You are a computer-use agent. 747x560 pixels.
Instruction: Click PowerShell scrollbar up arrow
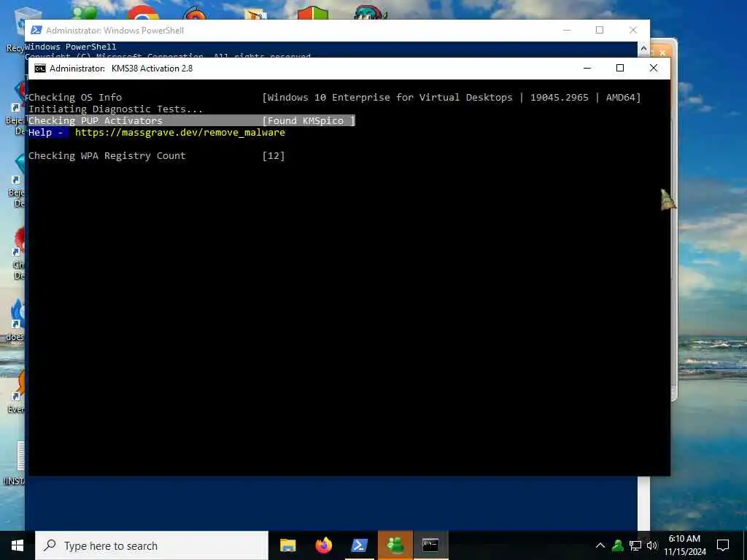[643, 48]
